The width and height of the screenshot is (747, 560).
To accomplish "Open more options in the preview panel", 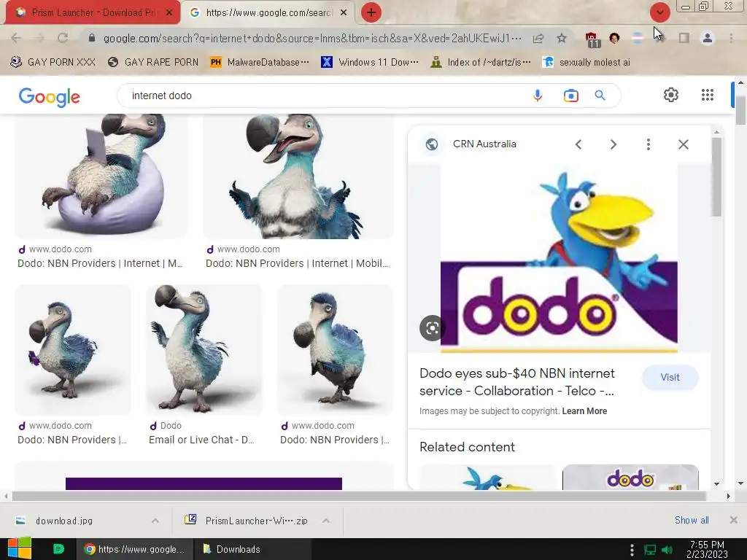I will click(648, 144).
